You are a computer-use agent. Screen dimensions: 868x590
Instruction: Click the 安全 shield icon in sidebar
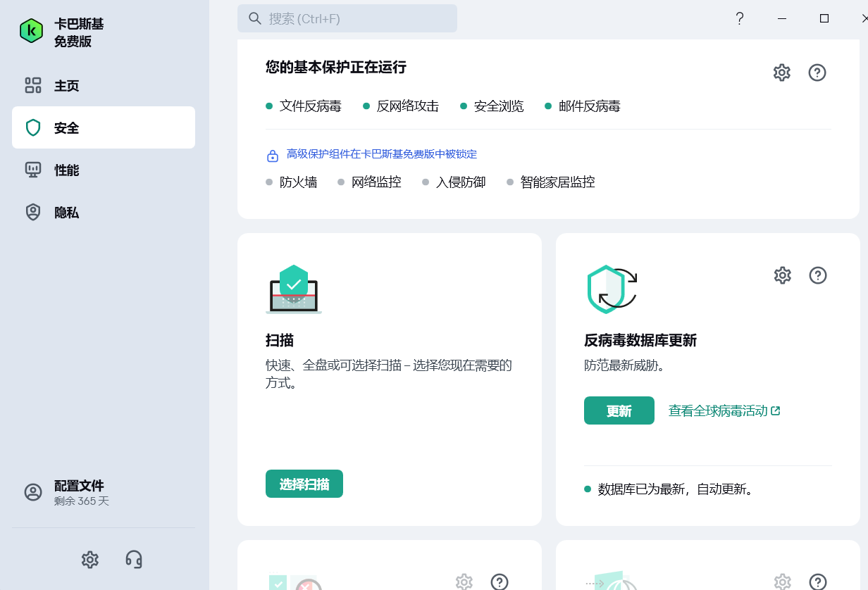click(x=33, y=127)
